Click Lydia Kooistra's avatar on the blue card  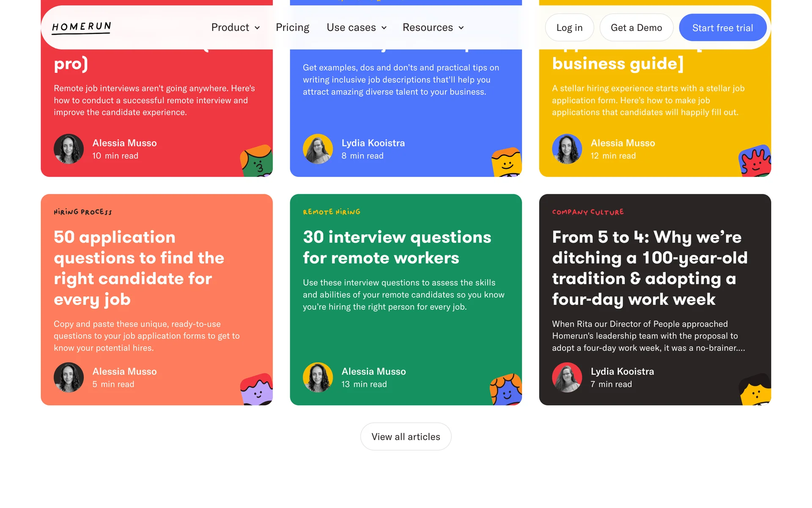[318, 149]
